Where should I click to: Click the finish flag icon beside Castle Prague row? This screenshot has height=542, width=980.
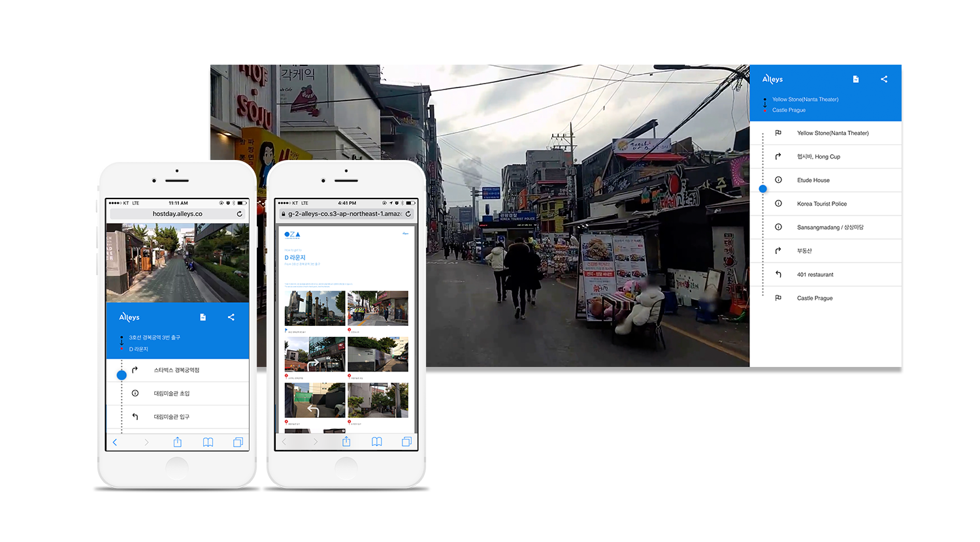click(778, 298)
